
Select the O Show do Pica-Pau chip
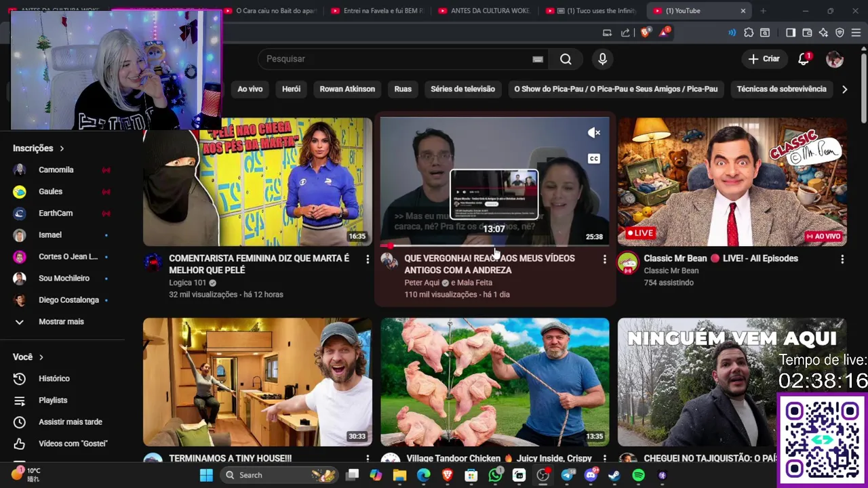[x=616, y=89]
